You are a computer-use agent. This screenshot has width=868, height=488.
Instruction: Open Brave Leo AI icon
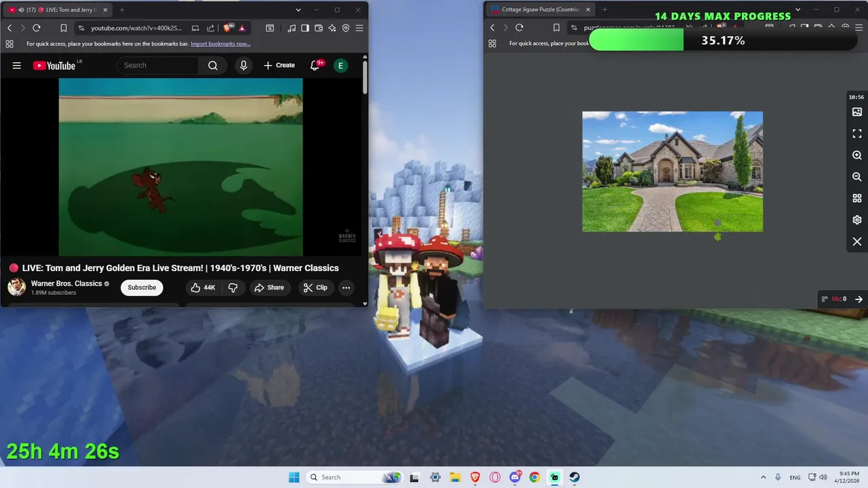[332, 28]
